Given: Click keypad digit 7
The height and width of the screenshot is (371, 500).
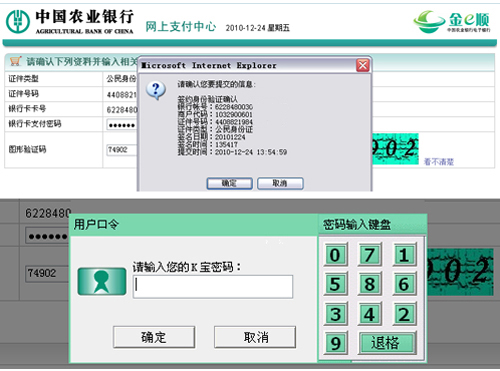Looking at the screenshot, I should pos(369,255).
